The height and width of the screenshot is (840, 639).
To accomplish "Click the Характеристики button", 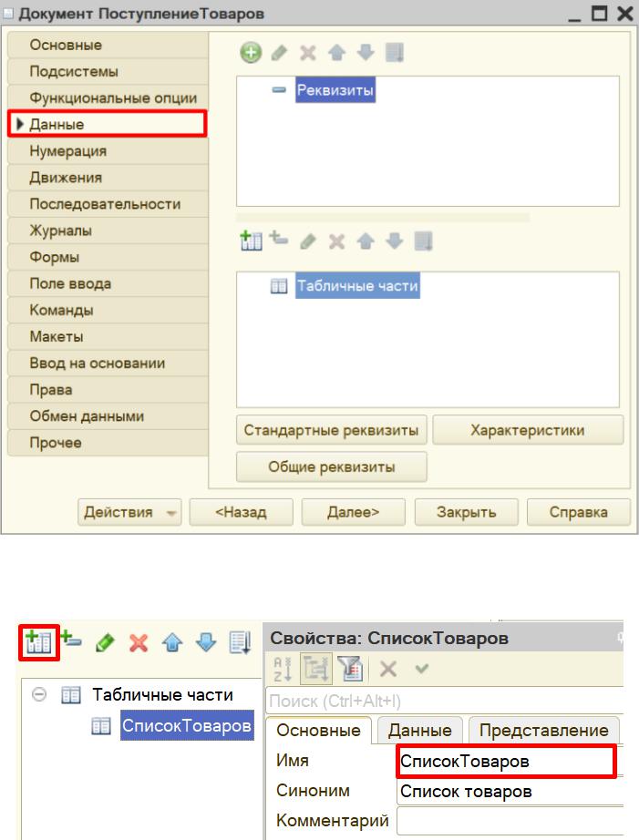I will 528,430.
